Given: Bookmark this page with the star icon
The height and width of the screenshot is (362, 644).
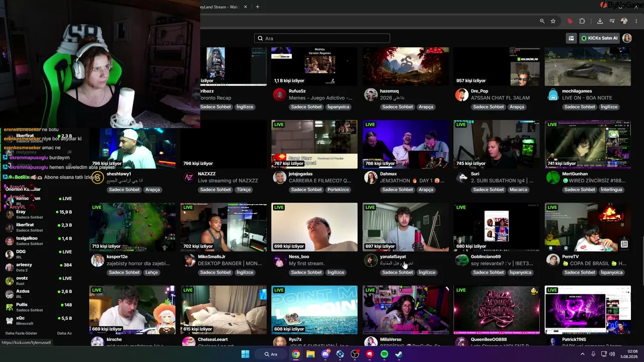Looking at the screenshot, I should pyautogui.click(x=553, y=21).
